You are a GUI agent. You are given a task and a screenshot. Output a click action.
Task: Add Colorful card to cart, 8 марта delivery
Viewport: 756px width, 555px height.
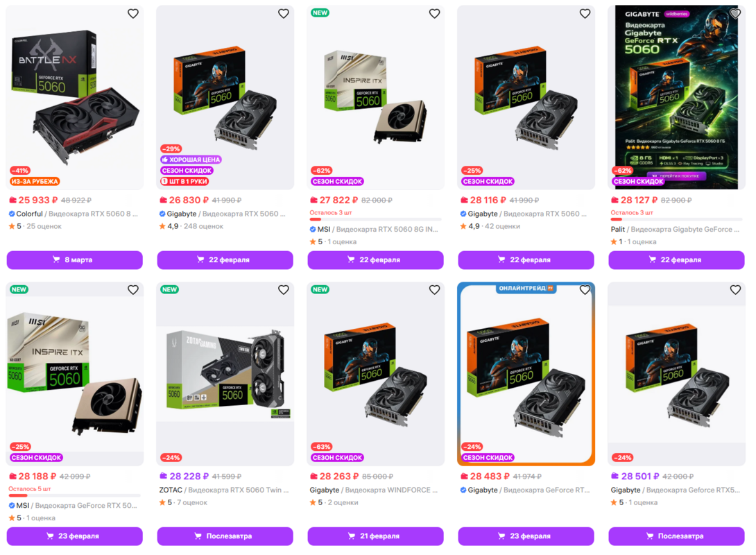pos(75,260)
